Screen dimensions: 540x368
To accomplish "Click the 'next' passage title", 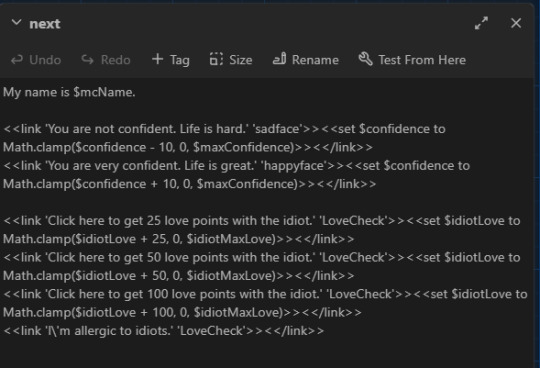I will click(x=45, y=24).
